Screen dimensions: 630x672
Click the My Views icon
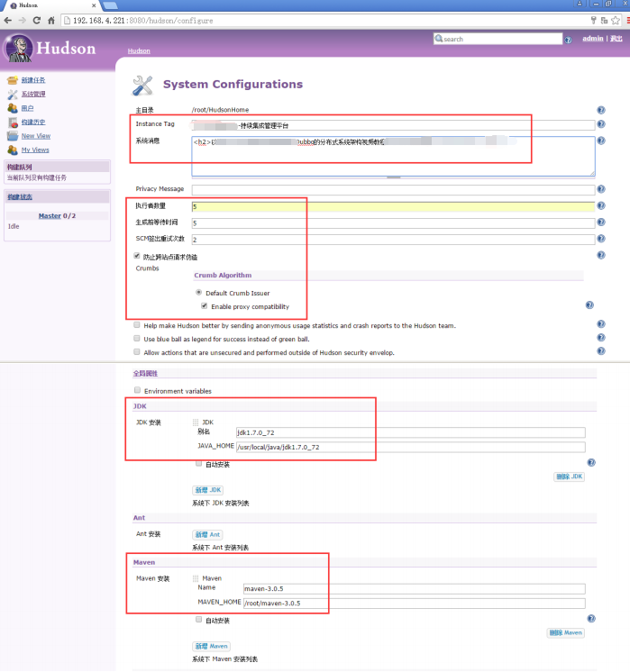click(x=13, y=150)
